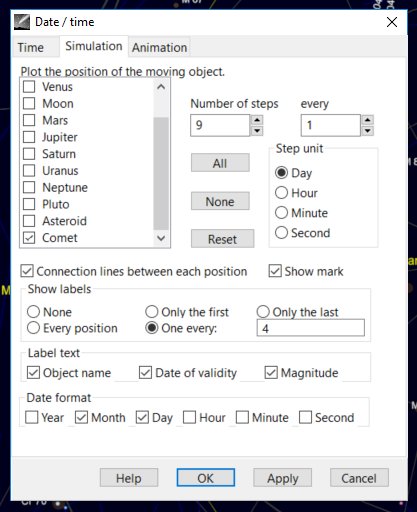Image resolution: width=417 pixels, height=512 pixels.
Task: Click the Apply button
Action: (x=283, y=478)
